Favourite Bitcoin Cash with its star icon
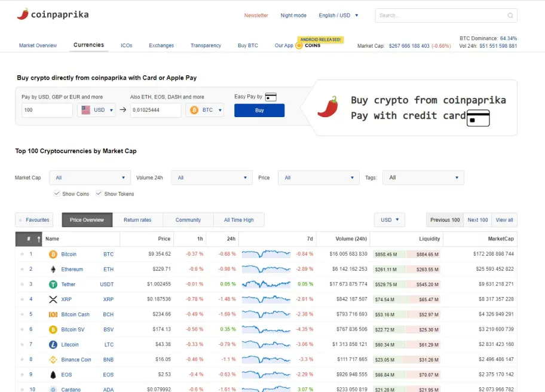 point(22,314)
